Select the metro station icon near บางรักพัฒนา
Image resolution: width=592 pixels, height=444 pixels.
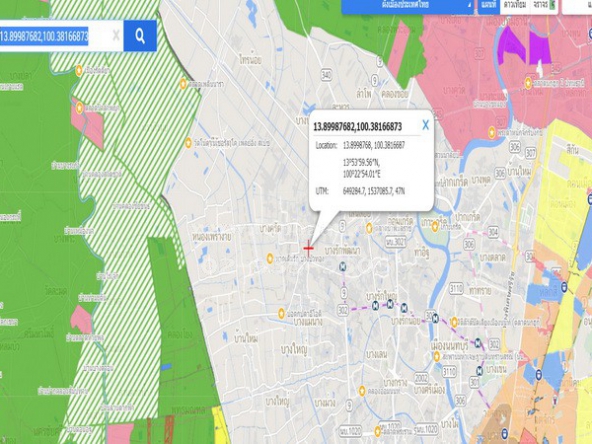tap(343, 267)
